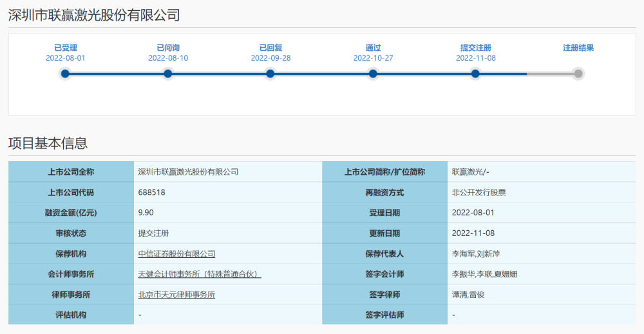Click the date 2022-10-27 under 通过
Image resolution: width=644 pixels, height=334 pixels.
[x=374, y=58]
